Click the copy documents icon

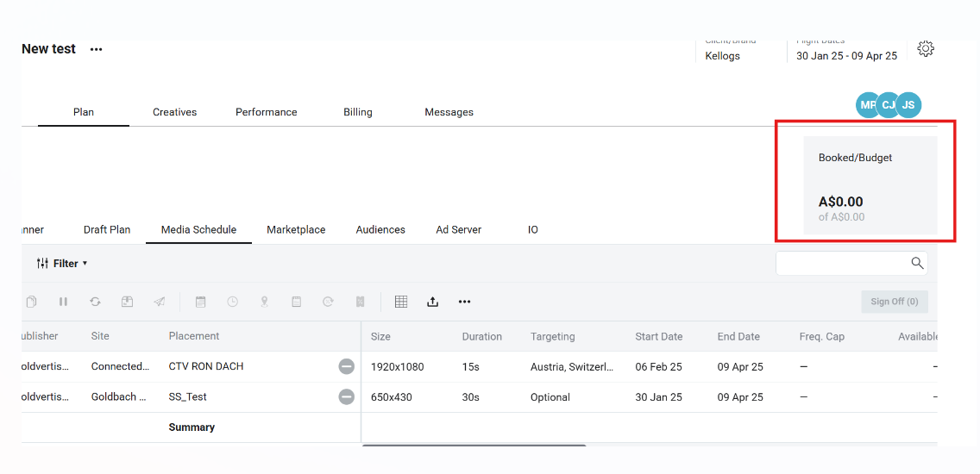pos(31,302)
